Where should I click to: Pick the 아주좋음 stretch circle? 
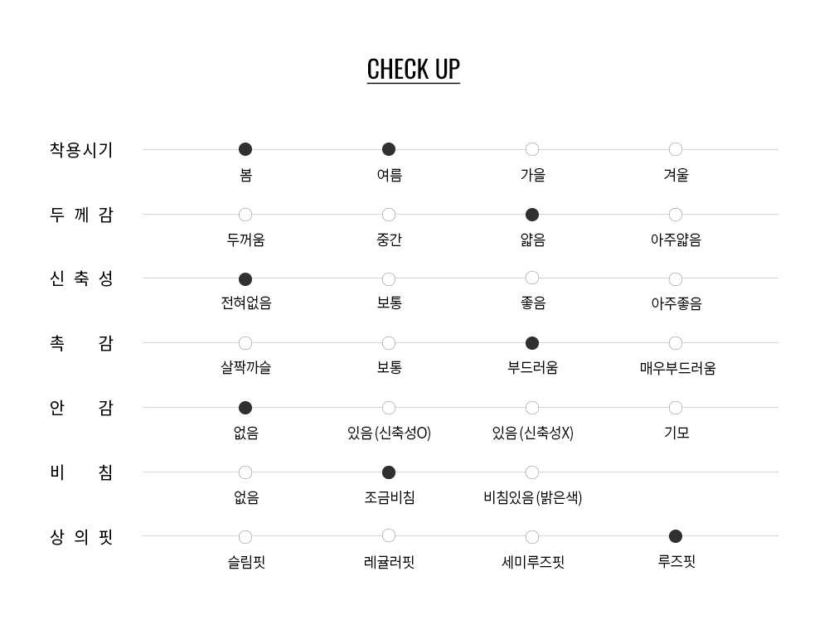[676, 279]
